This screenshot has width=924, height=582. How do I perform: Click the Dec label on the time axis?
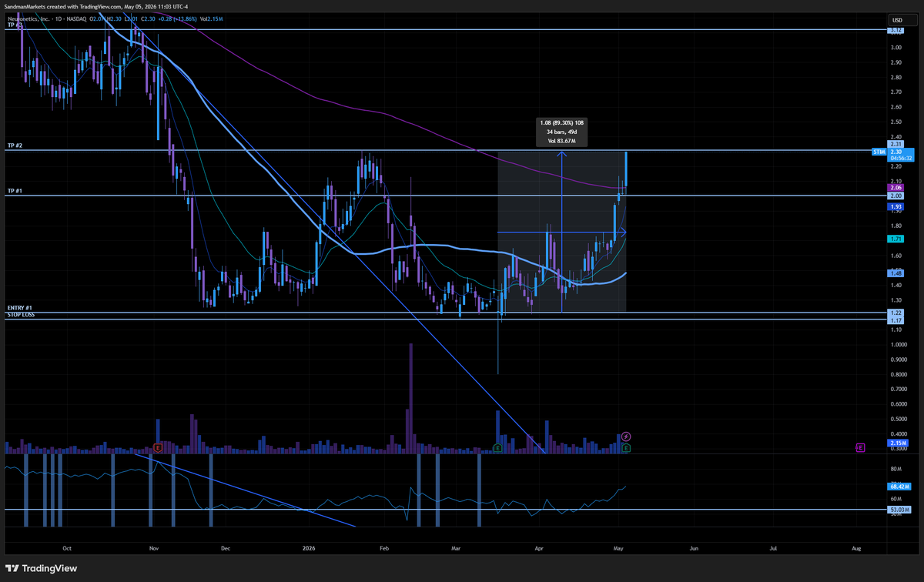click(226, 549)
